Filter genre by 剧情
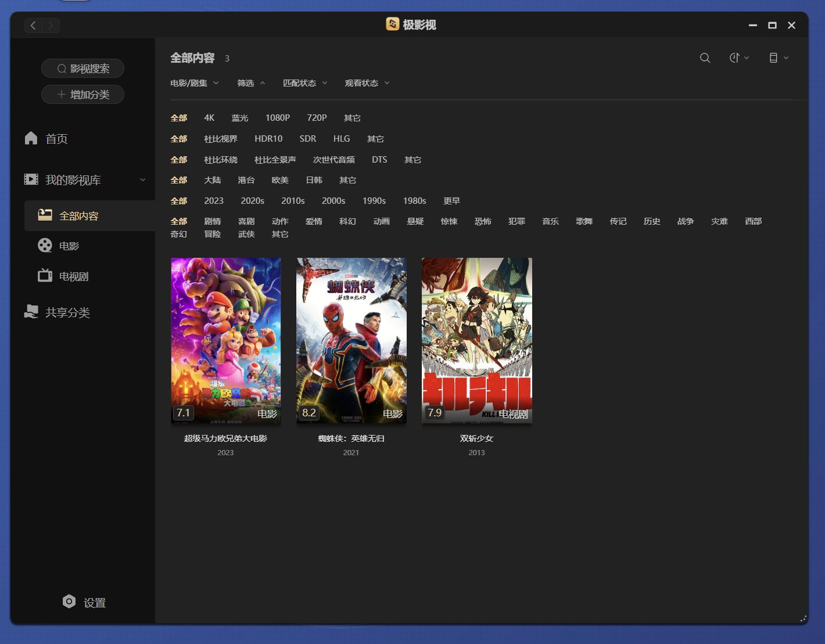Image resolution: width=825 pixels, height=644 pixels. tap(213, 221)
